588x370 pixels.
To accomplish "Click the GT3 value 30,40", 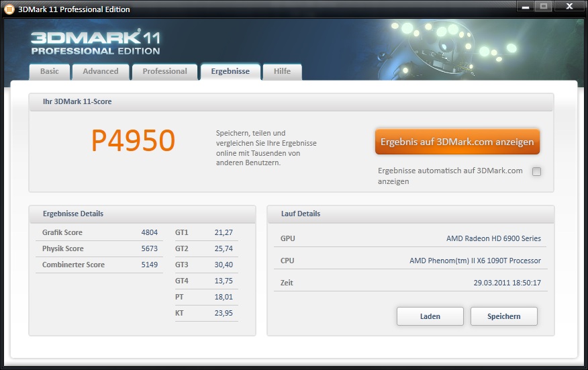I will pos(224,265).
